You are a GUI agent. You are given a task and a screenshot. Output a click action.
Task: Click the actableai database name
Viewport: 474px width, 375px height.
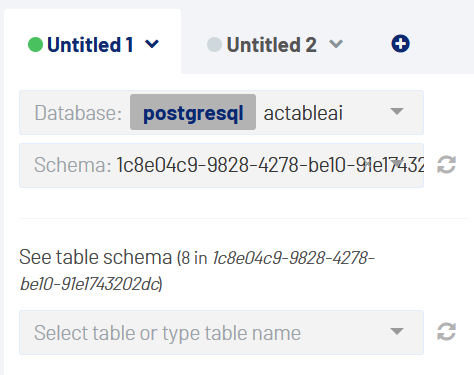pos(303,113)
